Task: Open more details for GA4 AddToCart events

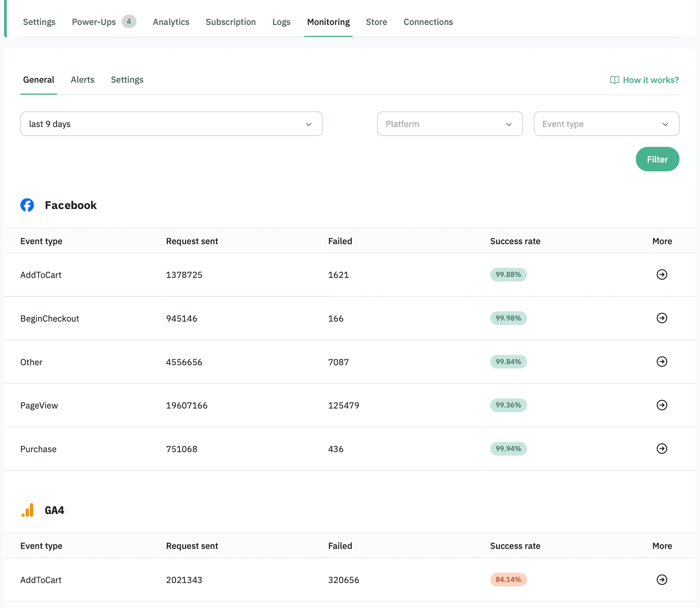Action: coord(662,579)
